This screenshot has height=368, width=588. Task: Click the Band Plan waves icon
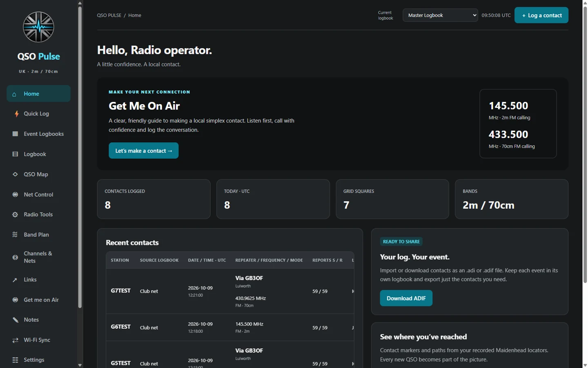[x=15, y=235]
